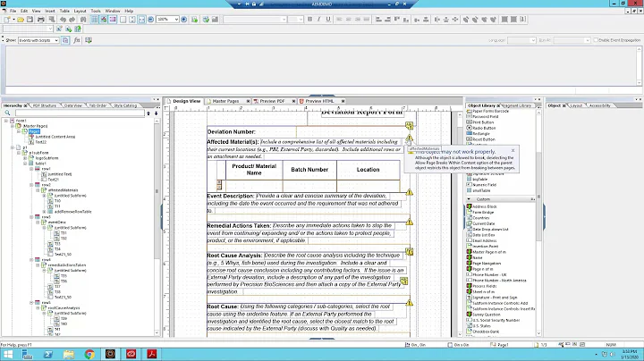Image resolution: width=644 pixels, height=361 pixels.
Task: Save the form with the disk icon
Action: (30, 20)
